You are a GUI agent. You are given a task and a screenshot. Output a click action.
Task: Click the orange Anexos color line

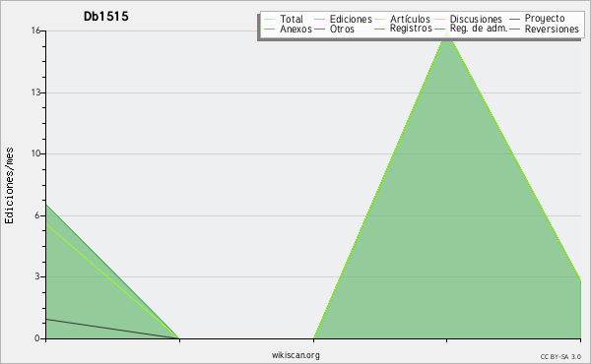point(270,29)
